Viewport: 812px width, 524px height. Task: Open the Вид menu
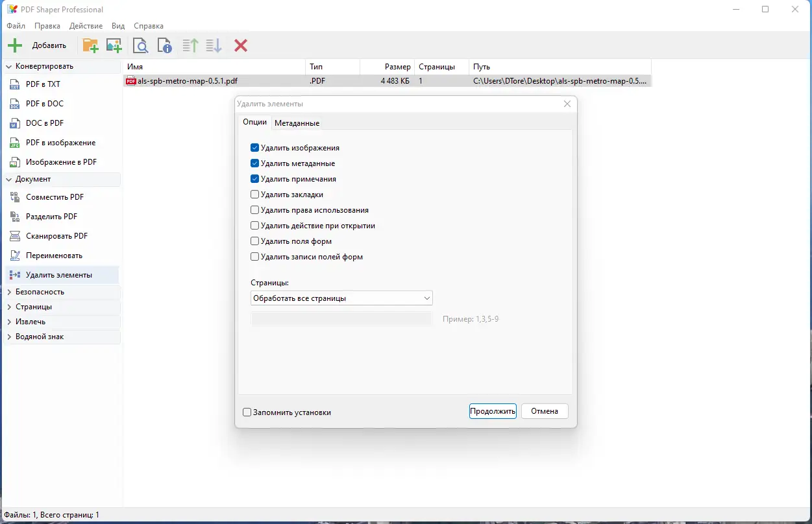(118, 26)
